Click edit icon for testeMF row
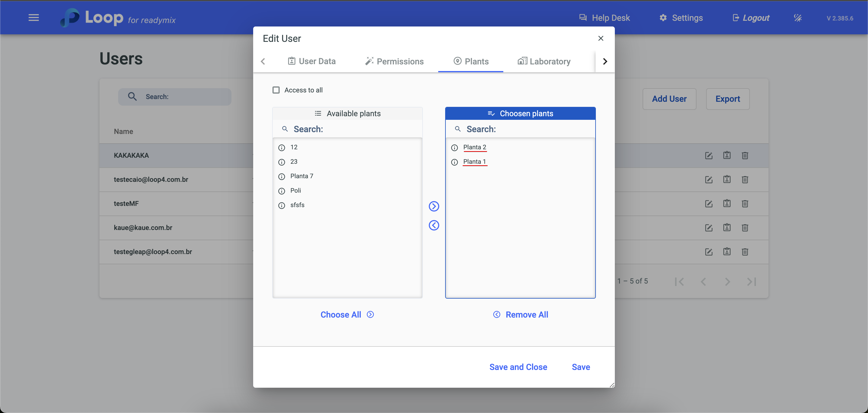This screenshot has width=868, height=413. [708, 203]
